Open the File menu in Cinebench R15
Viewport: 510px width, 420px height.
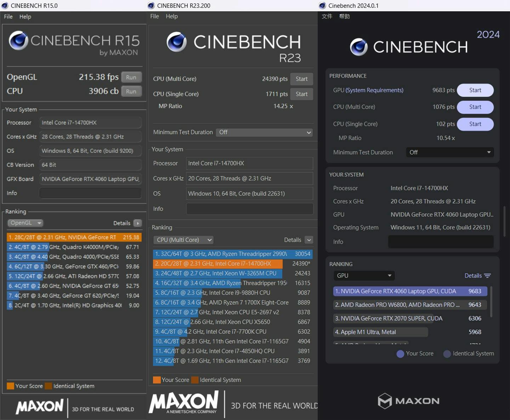pos(8,17)
